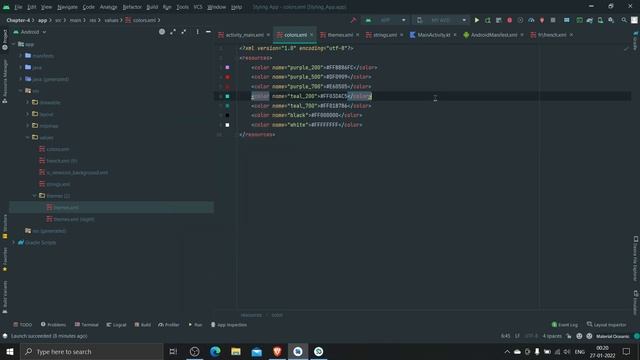Expand the drawable folder
This screenshot has height=360, width=640.
(x=28, y=102)
